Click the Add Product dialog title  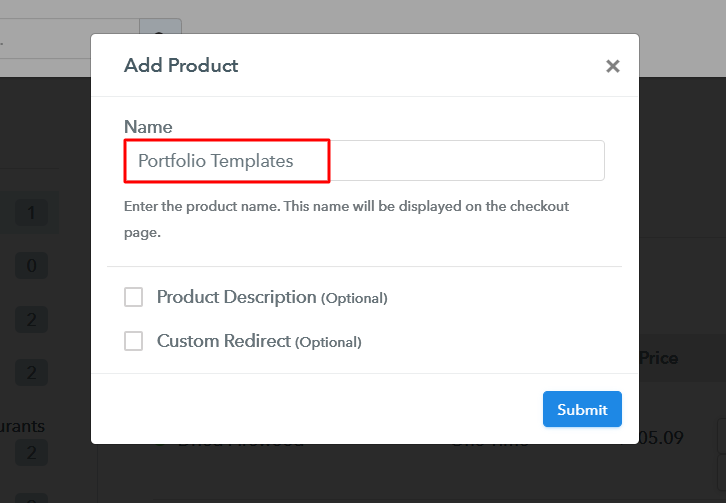181,66
